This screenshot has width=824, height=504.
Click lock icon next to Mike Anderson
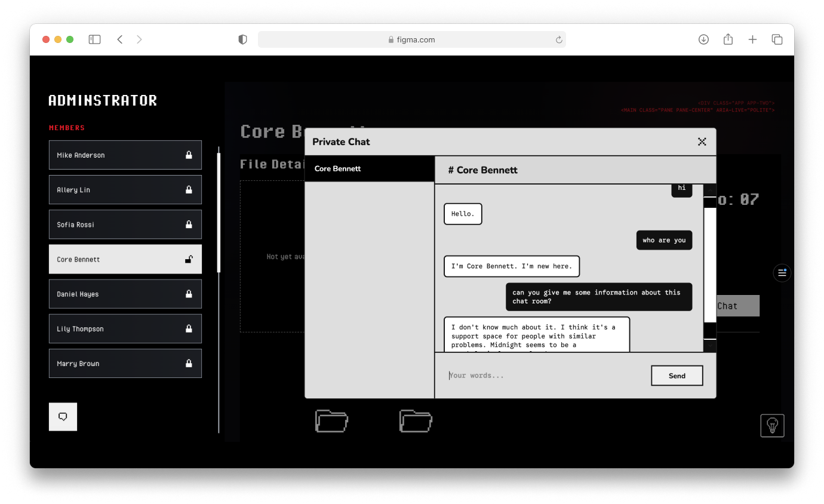point(189,155)
